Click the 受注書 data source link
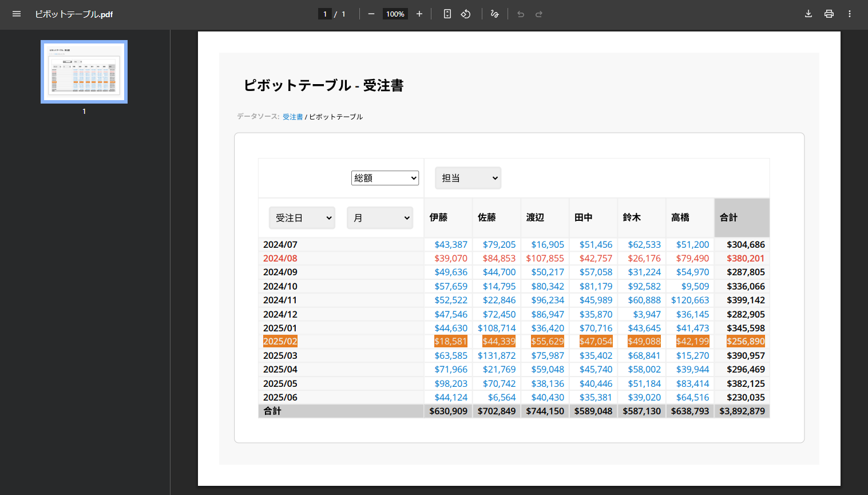This screenshot has width=868, height=495. coord(292,117)
